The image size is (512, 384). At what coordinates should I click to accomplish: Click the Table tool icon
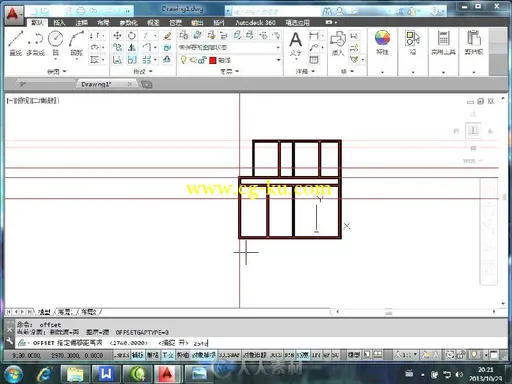point(314,60)
